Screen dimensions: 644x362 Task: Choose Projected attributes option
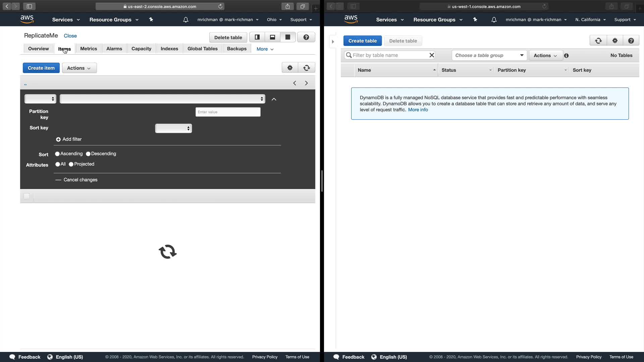pyautogui.click(x=71, y=164)
